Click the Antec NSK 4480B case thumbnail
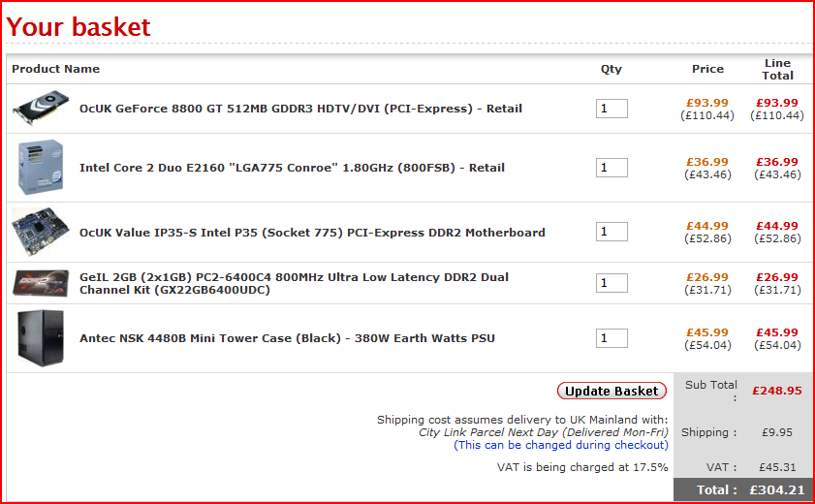 point(41,338)
